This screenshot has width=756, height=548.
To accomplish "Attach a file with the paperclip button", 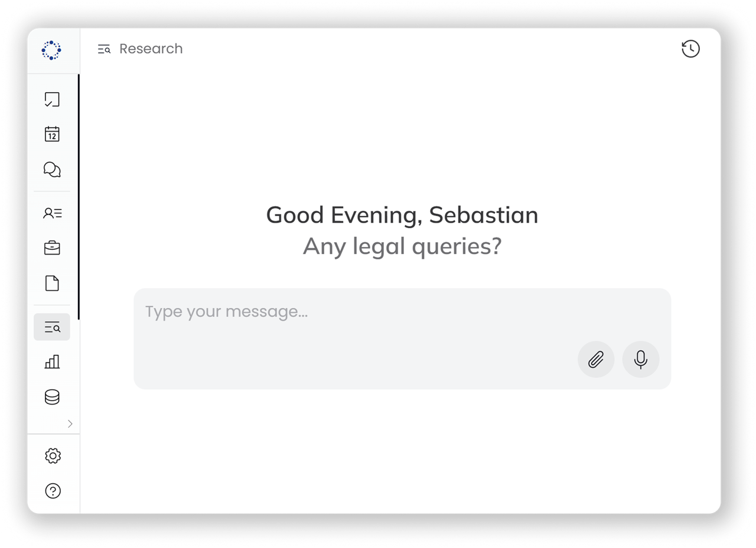I will point(596,359).
